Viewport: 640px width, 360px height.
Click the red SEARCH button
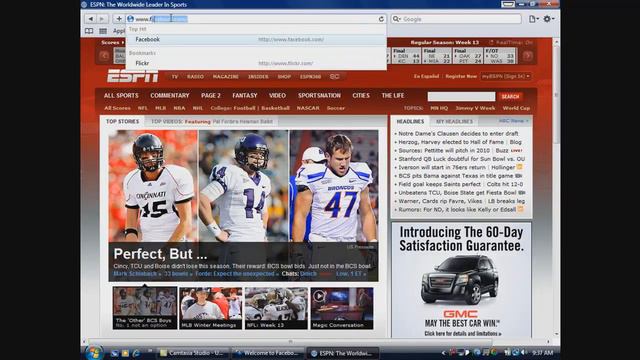pyautogui.click(x=510, y=97)
